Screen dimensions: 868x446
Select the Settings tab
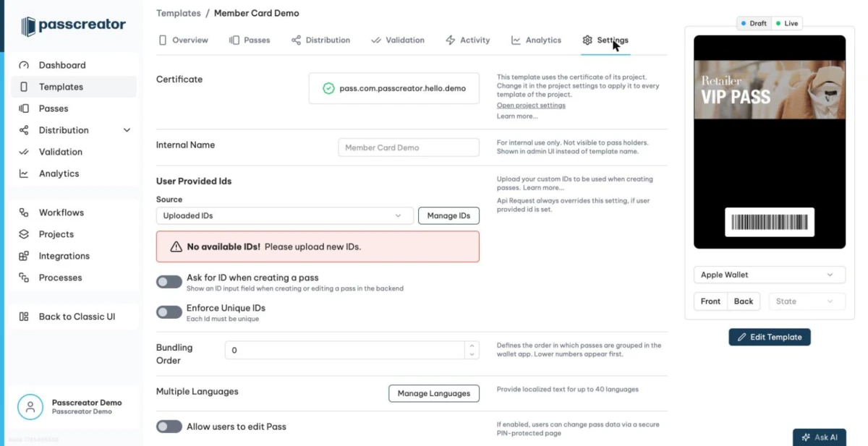coord(605,40)
